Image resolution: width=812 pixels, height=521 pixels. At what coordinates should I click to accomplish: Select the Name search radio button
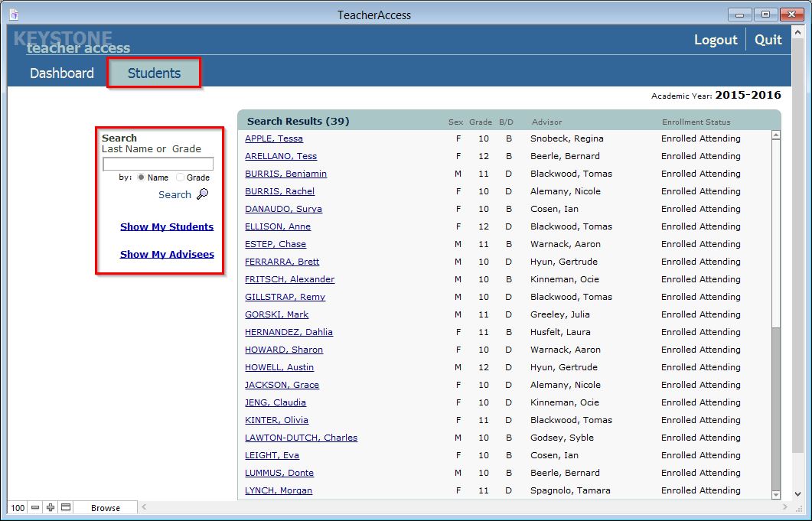pos(142,177)
